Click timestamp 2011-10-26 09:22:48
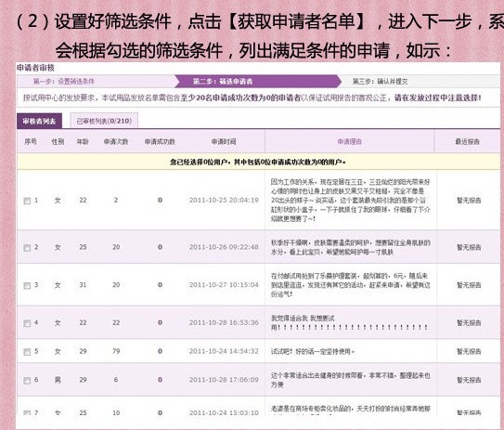This screenshot has width=504, height=430. coord(224,247)
